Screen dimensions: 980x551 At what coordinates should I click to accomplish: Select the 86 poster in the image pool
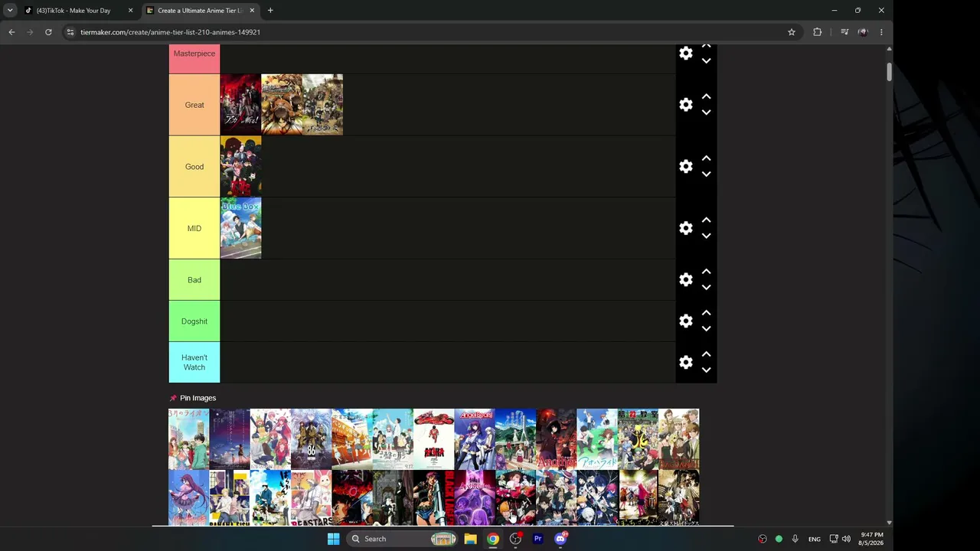point(311,439)
